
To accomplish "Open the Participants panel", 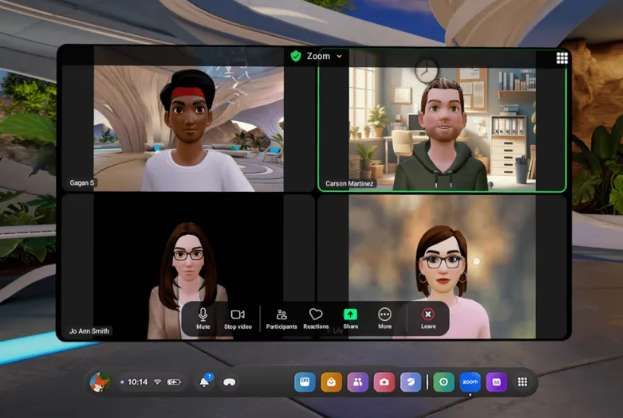I will click(x=281, y=317).
